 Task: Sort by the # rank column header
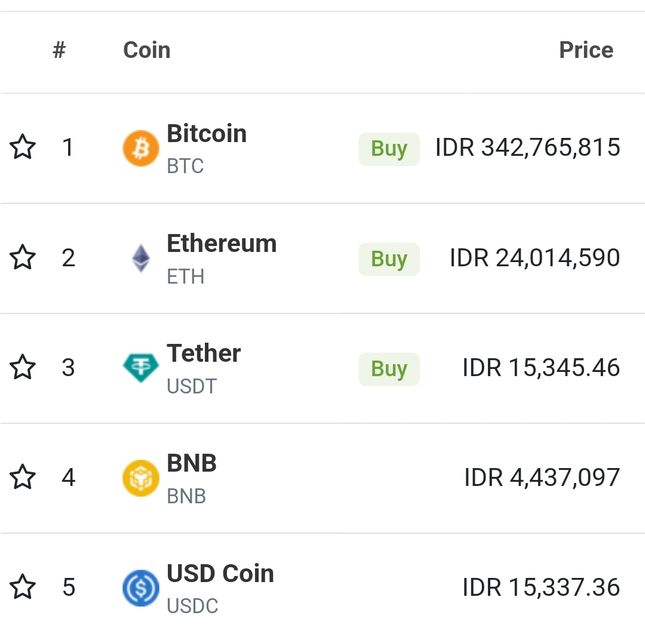click(59, 50)
